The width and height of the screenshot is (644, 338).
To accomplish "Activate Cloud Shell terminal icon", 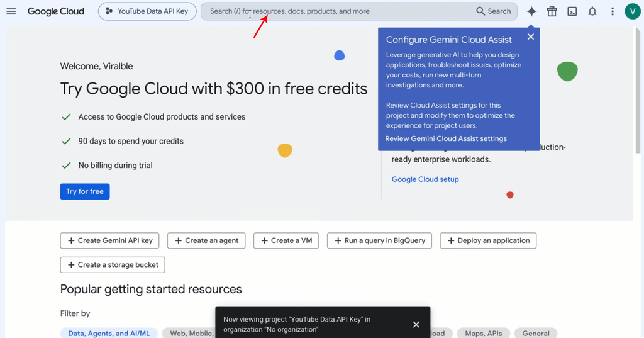I will coord(572,11).
